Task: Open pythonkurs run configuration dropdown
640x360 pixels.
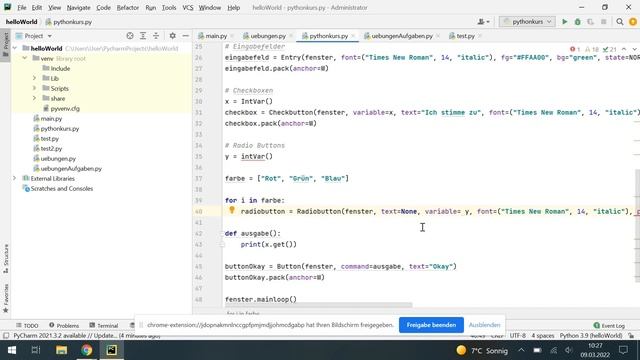Action: (x=527, y=22)
